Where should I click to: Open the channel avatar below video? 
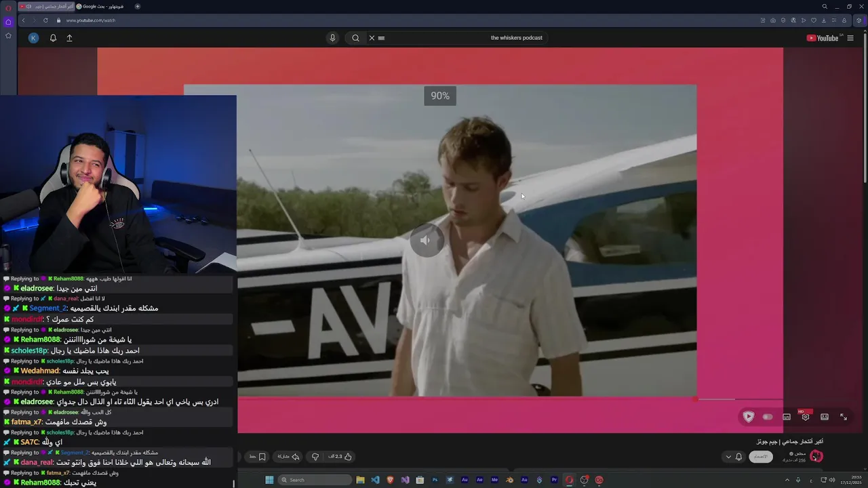click(816, 456)
